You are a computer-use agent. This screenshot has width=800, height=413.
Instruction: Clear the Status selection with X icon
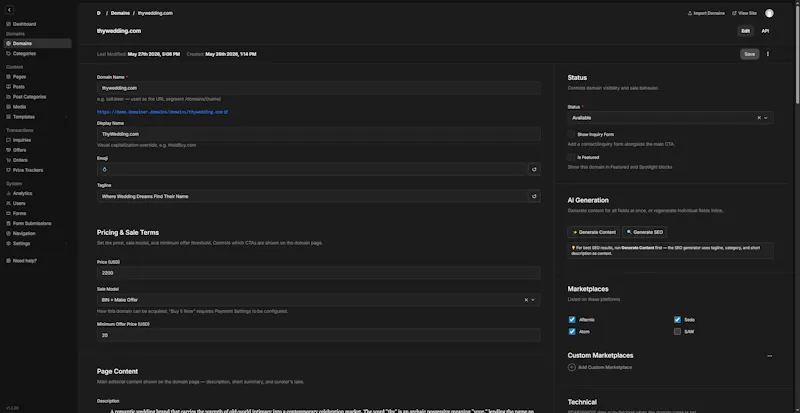coord(759,118)
